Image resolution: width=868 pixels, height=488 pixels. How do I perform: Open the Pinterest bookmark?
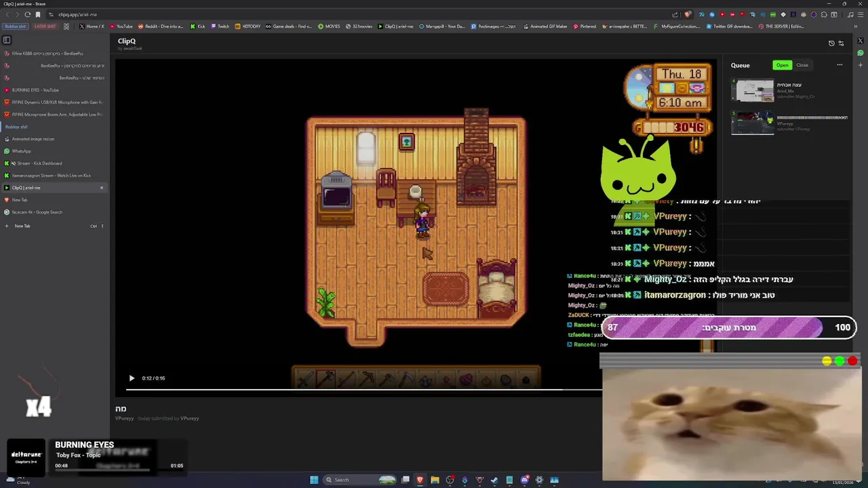[585, 26]
